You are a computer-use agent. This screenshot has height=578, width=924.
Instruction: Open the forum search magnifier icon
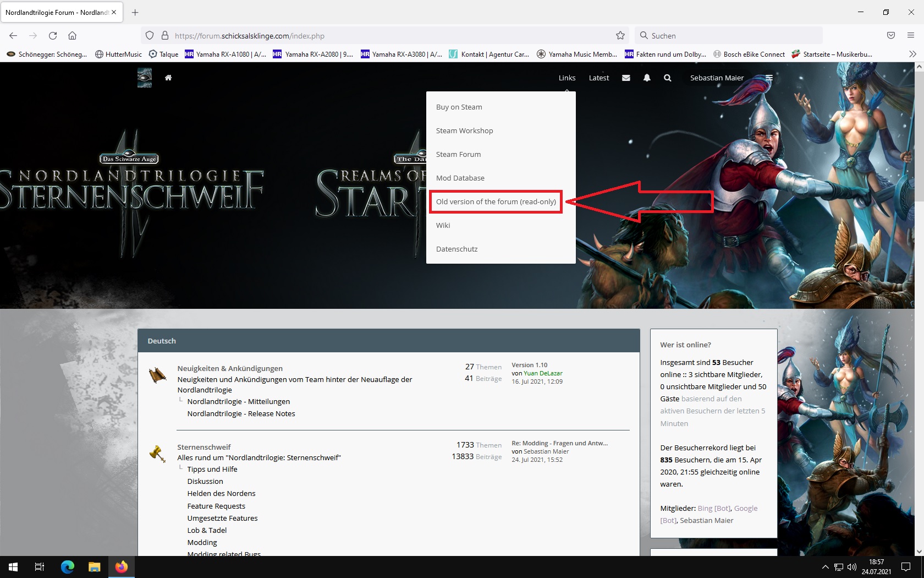coord(667,78)
